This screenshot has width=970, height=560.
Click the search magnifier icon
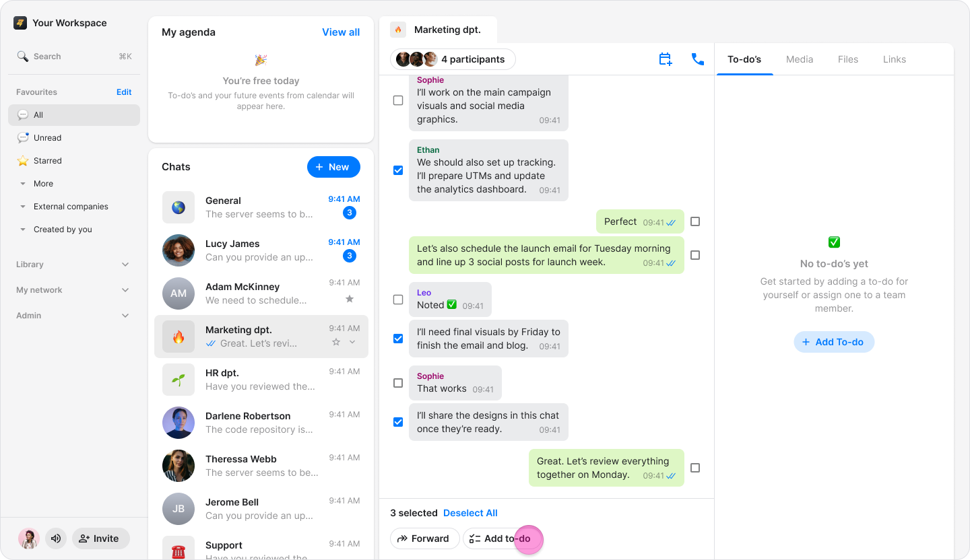point(23,57)
